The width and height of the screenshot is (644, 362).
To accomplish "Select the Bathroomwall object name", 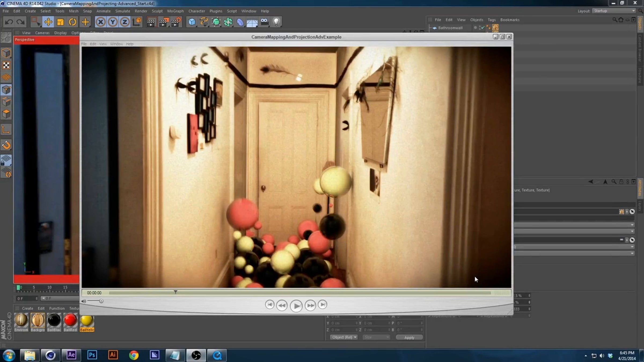I will tap(450, 28).
